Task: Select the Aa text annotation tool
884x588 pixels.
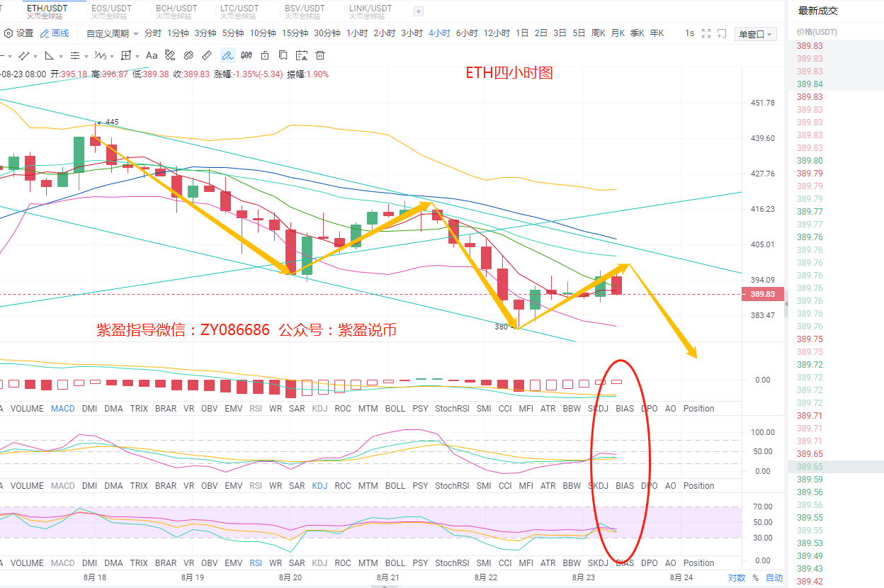Action: coord(152,55)
